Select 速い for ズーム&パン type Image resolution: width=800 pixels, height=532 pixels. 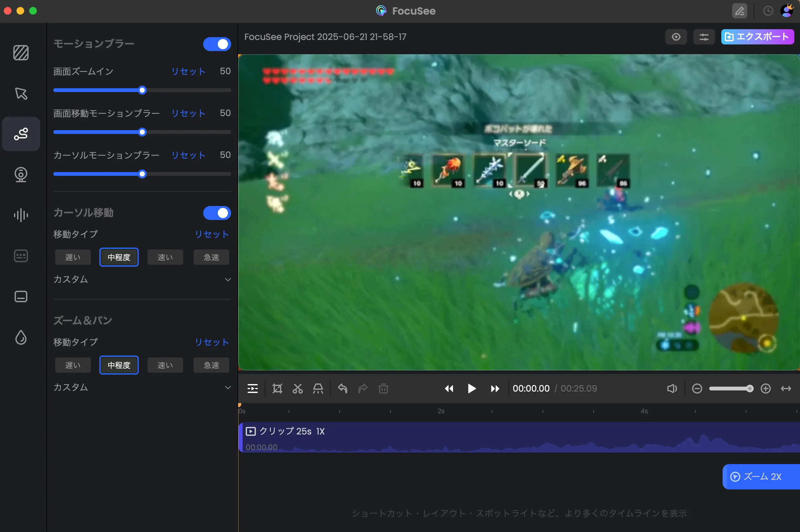[x=165, y=365]
